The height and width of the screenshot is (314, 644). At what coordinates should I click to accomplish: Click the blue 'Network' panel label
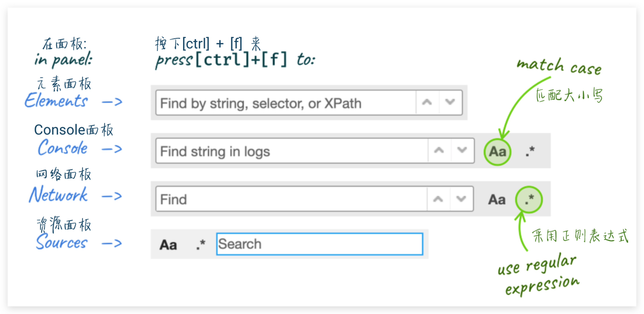pyautogui.click(x=58, y=195)
